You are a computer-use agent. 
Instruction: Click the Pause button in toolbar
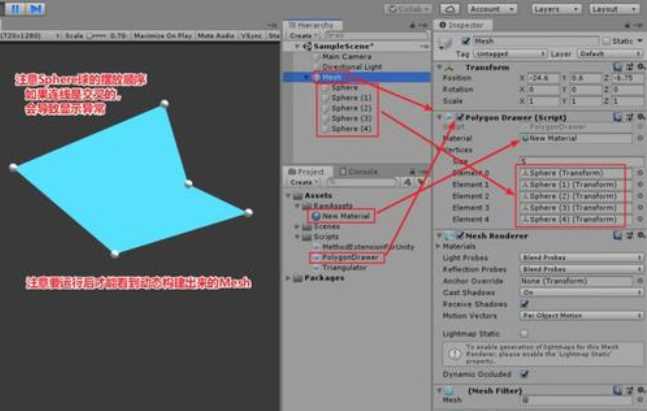(15, 8)
